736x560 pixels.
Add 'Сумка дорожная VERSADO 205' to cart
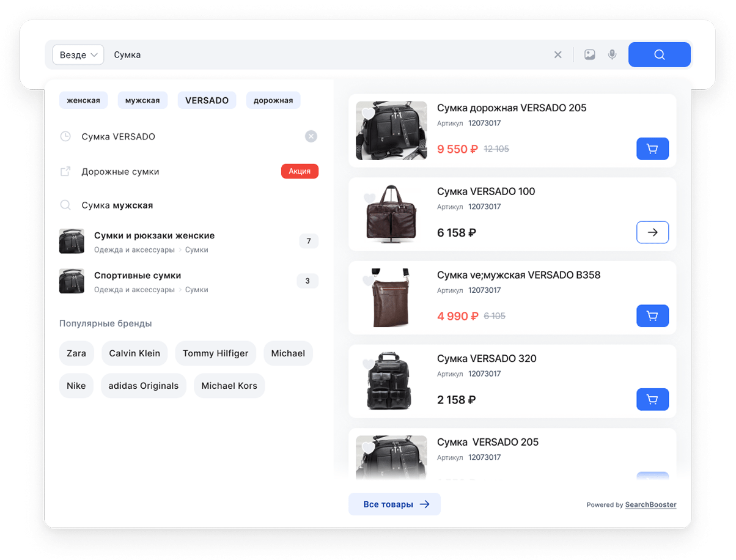pos(652,149)
